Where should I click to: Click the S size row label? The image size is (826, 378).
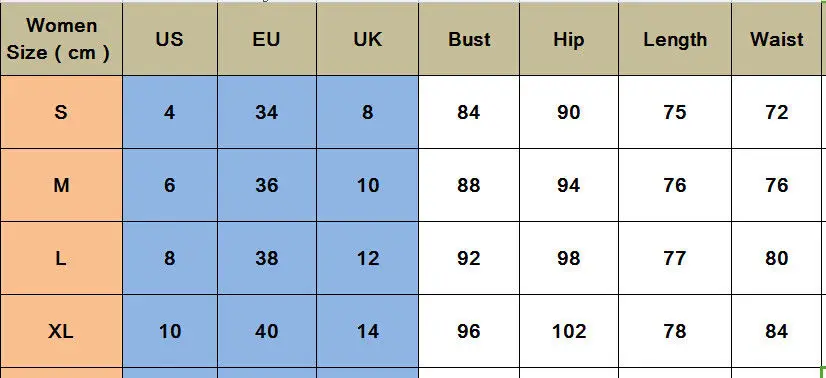(x=61, y=112)
